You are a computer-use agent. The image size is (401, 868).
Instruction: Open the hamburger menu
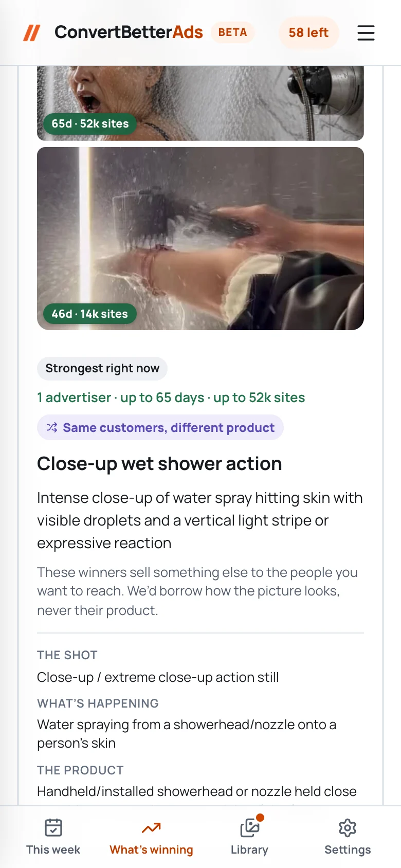[366, 32]
